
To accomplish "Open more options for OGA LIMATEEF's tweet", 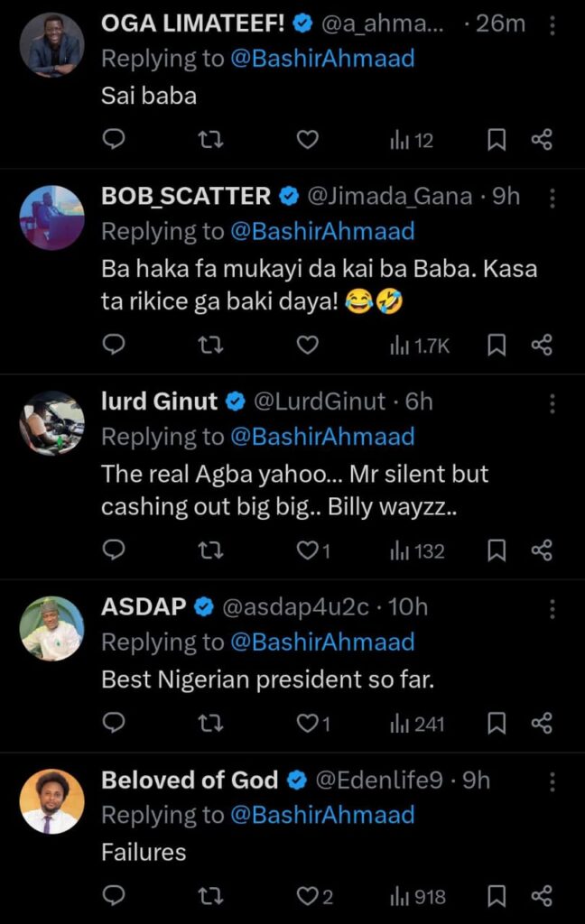I will point(552,24).
